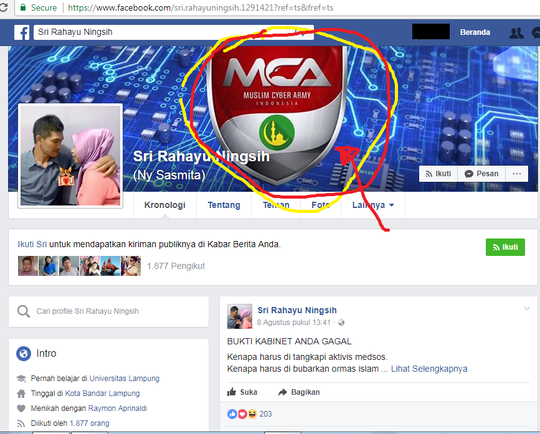Click the 203 reactions count
Image resolution: width=540 pixels, height=434 pixels.
coord(266,414)
